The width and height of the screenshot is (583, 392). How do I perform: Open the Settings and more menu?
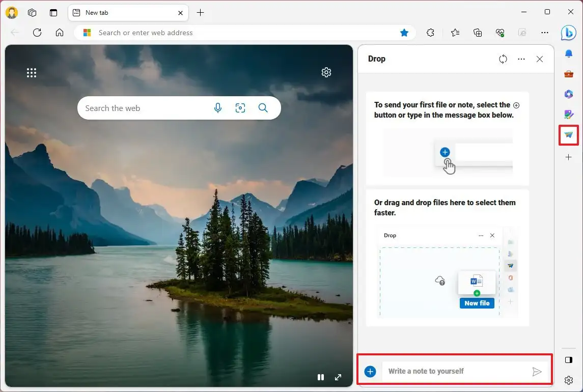tap(545, 33)
